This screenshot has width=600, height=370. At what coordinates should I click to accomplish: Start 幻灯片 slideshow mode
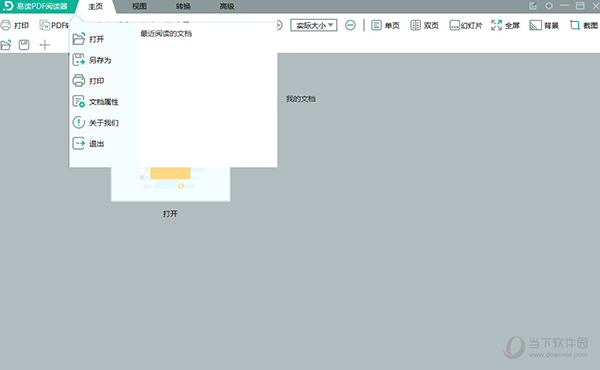click(x=466, y=25)
